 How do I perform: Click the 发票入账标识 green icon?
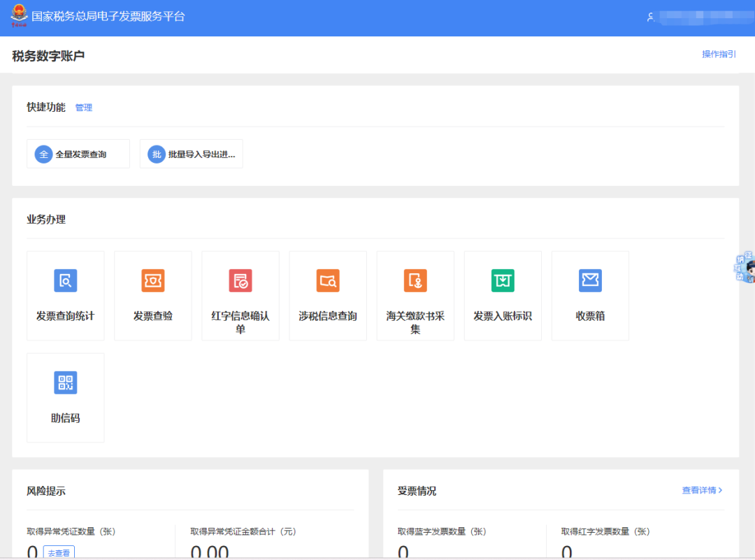[x=503, y=281]
